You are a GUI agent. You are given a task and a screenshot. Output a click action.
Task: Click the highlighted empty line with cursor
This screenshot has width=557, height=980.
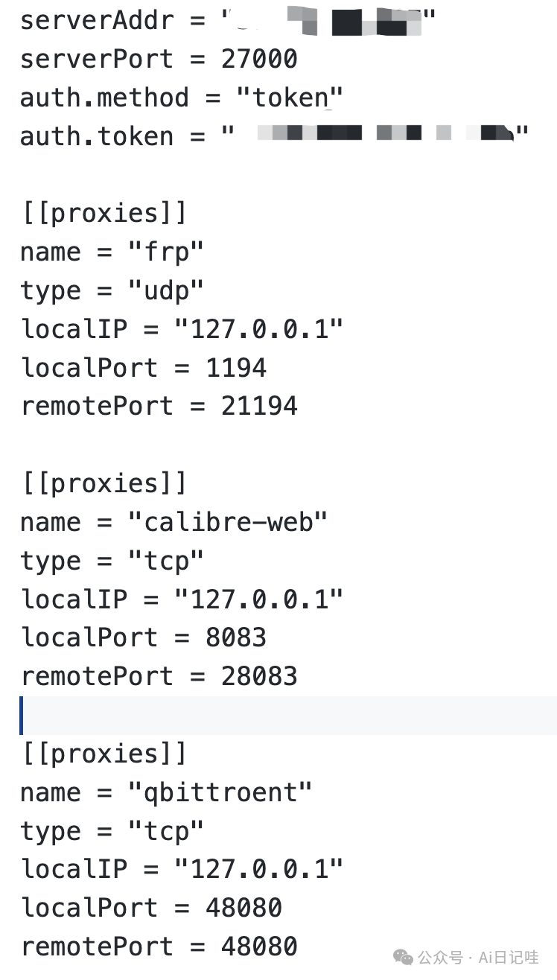[x=288, y=716]
